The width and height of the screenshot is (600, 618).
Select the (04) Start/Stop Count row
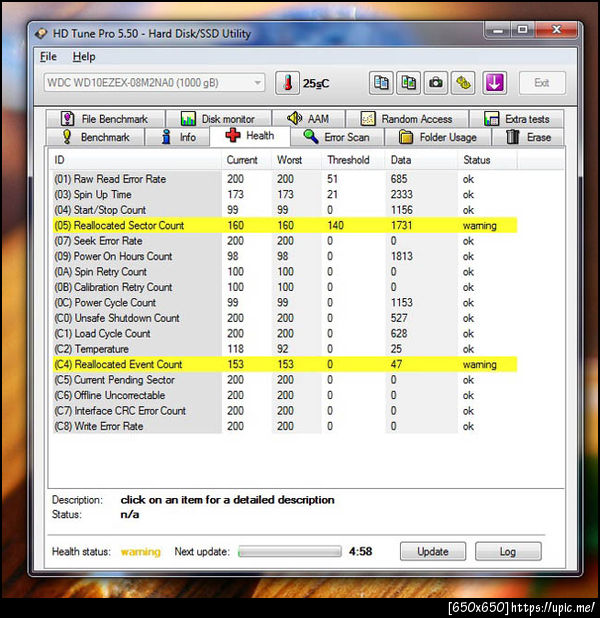click(285, 210)
